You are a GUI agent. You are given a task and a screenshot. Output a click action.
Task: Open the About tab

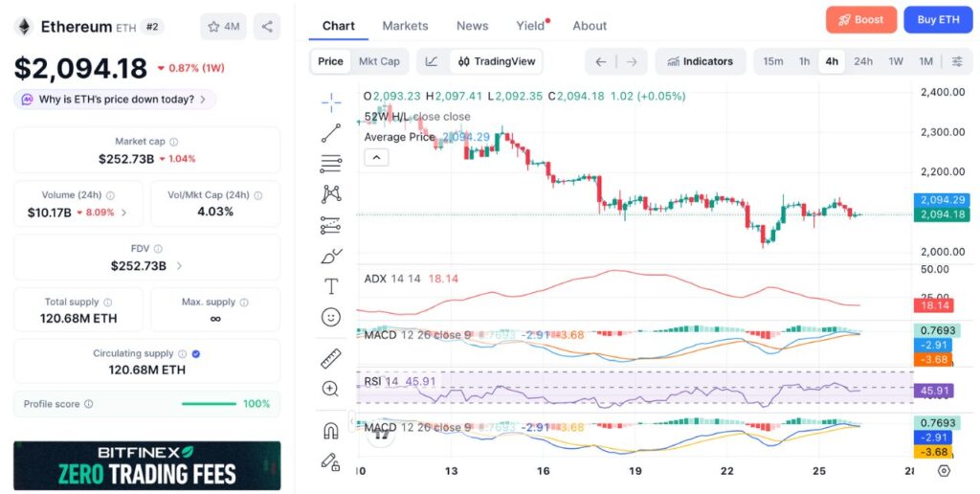pos(590,26)
